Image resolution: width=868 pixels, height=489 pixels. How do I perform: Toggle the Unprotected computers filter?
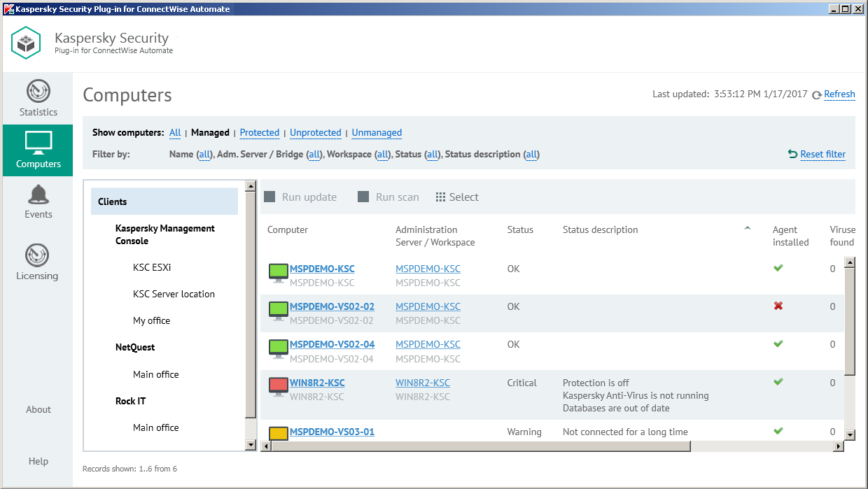[315, 132]
